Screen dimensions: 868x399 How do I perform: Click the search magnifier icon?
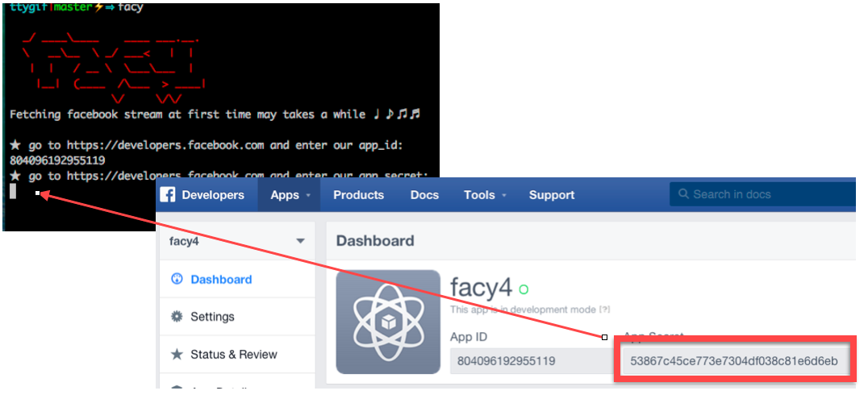click(x=683, y=194)
